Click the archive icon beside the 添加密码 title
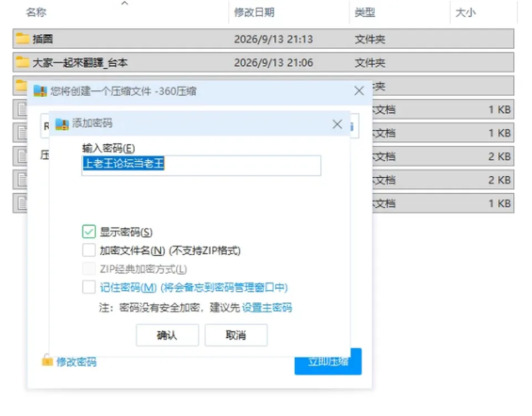The image size is (532, 416). (62, 124)
